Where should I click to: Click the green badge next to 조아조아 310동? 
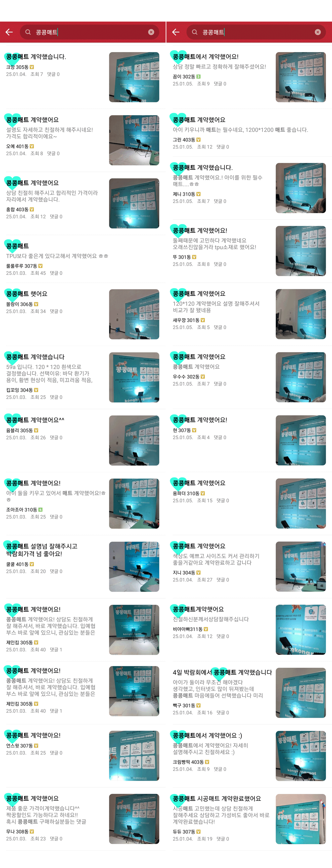41,509
